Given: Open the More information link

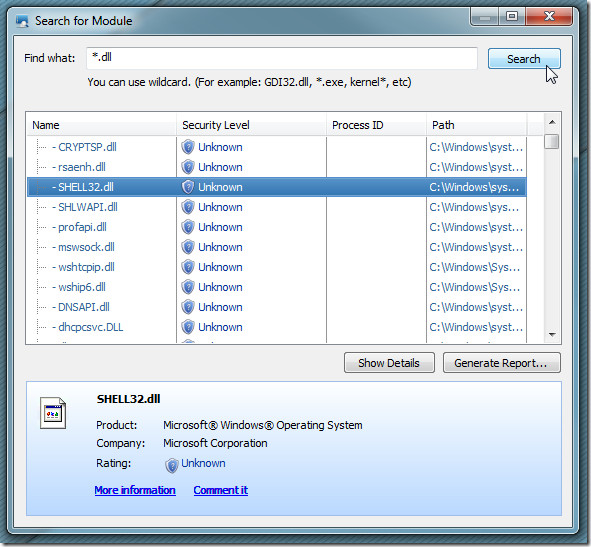Looking at the screenshot, I should click(135, 490).
